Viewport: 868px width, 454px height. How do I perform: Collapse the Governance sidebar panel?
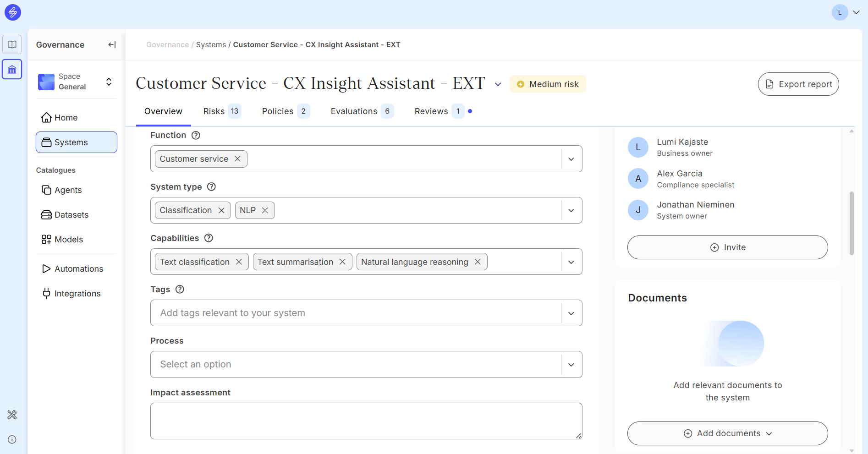click(x=112, y=44)
